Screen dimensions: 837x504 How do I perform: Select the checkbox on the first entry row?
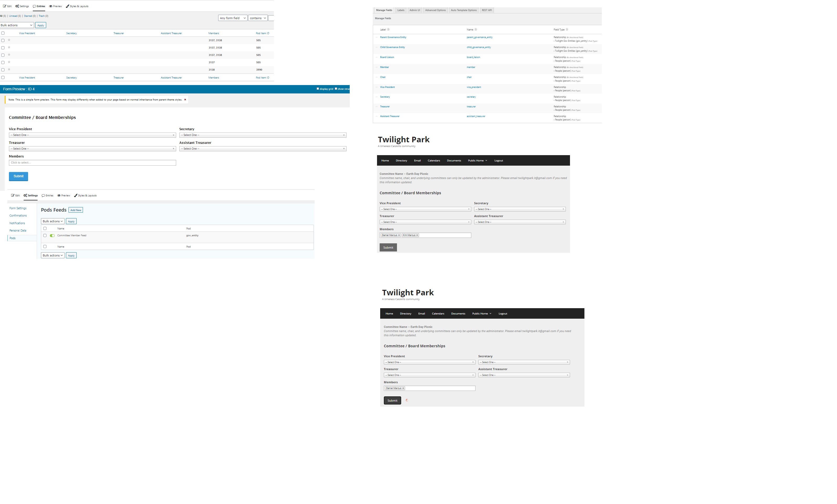(x=3, y=40)
